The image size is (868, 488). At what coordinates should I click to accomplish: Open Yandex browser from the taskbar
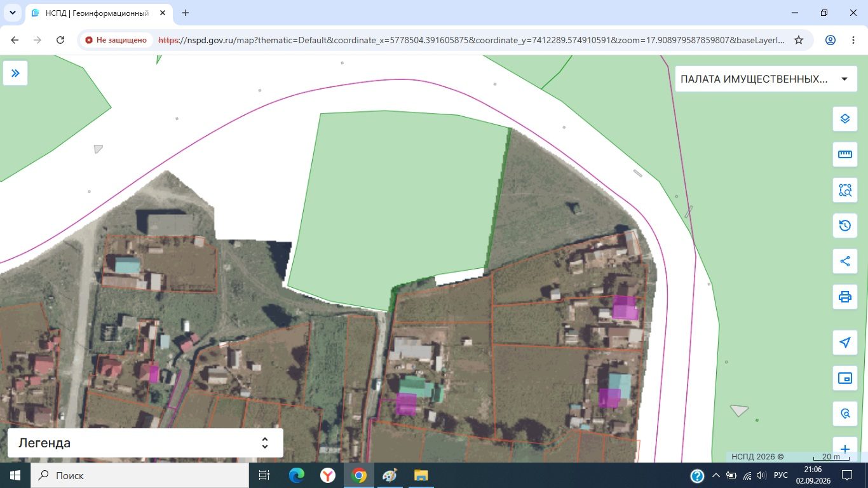click(327, 475)
